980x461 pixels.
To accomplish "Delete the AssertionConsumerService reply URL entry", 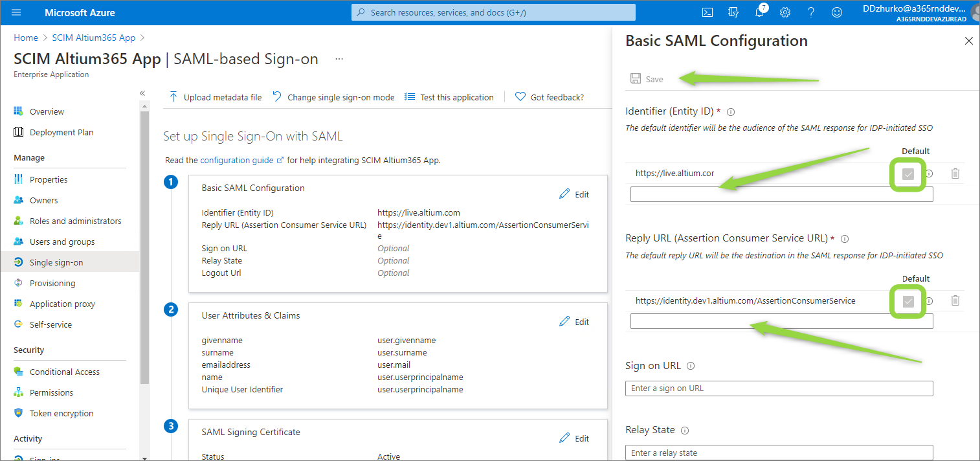I will (x=955, y=300).
